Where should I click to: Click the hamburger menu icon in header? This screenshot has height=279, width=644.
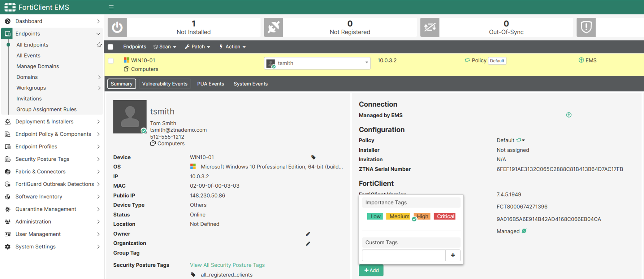111,7
